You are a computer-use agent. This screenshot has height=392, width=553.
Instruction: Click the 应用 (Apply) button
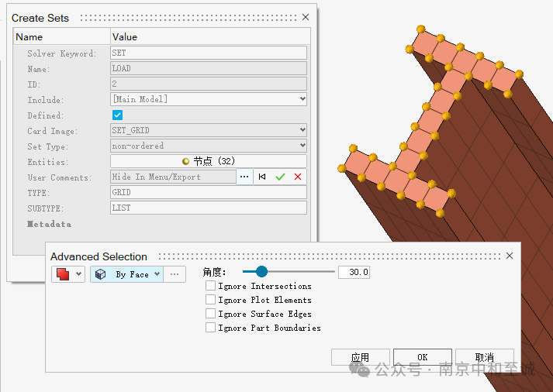[361, 357]
